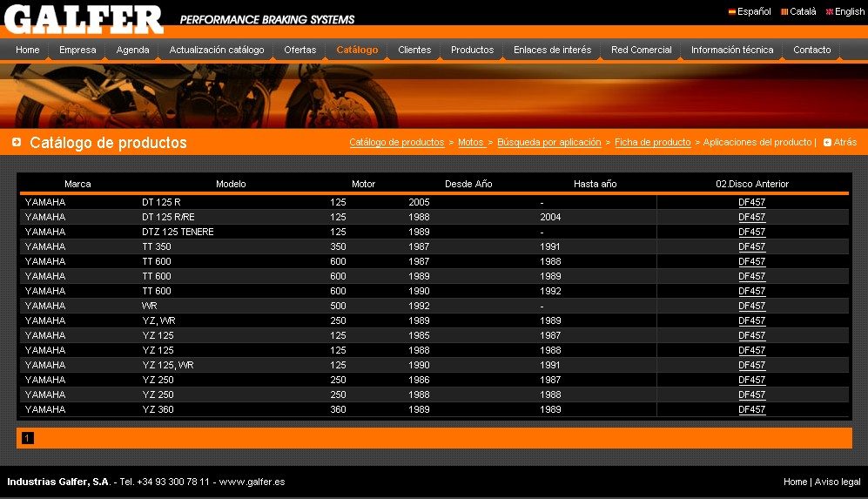This screenshot has height=499, width=868.
Task: Click the Hasta año column header
Action: [x=595, y=184]
